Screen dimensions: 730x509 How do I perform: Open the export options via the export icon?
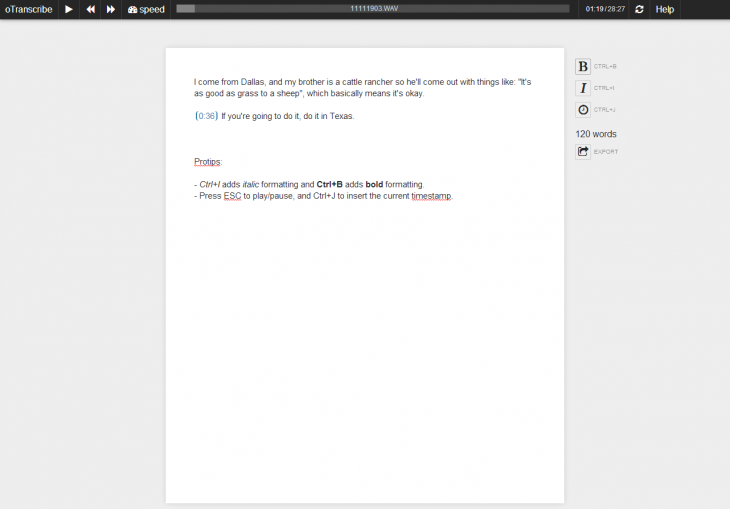583,152
